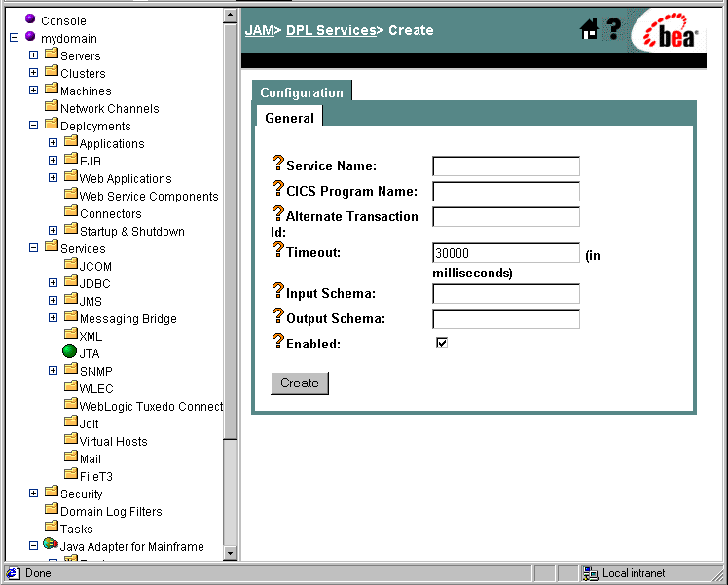Click the Mail folder icon
This screenshot has height=585, width=728.
pyautogui.click(x=71, y=457)
